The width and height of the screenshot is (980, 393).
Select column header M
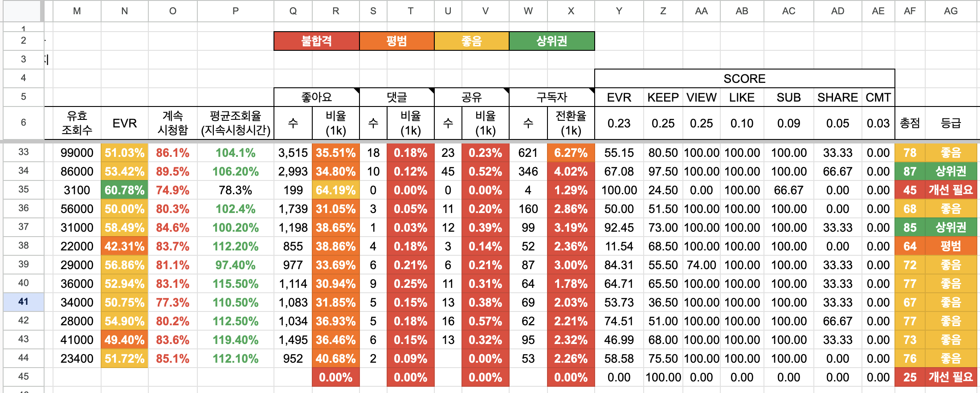point(77,11)
